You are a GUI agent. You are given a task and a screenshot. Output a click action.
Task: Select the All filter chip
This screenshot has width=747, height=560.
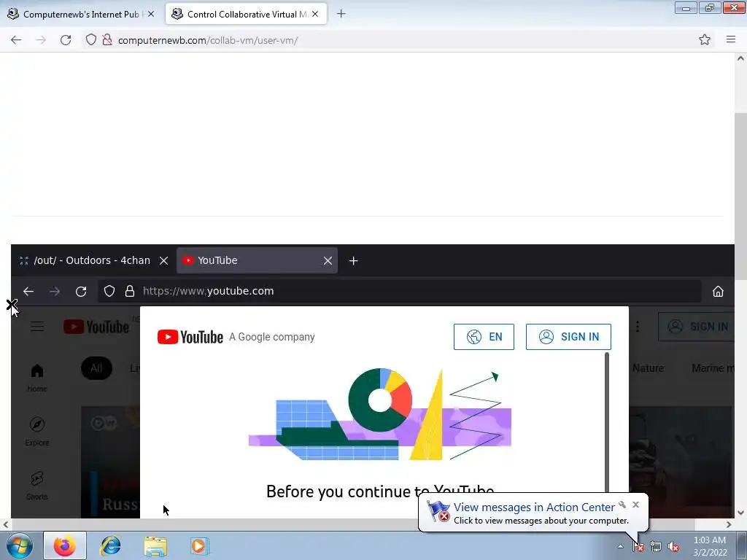click(x=96, y=368)
